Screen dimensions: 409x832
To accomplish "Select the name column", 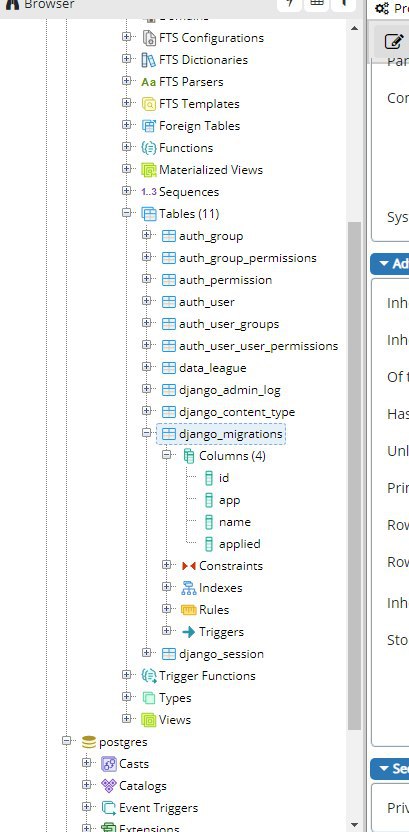I will [234, 522].
